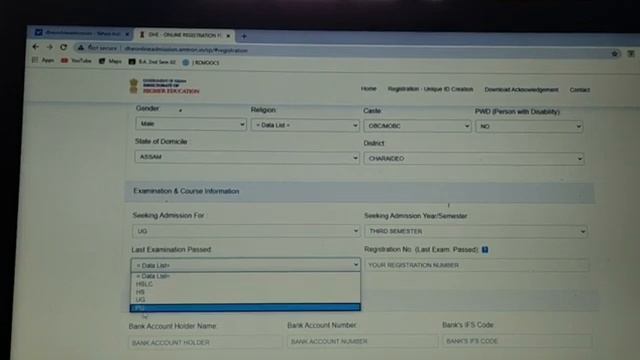Click the Your Registration Number field
640x360 pixels.
(x=477, y=265)
